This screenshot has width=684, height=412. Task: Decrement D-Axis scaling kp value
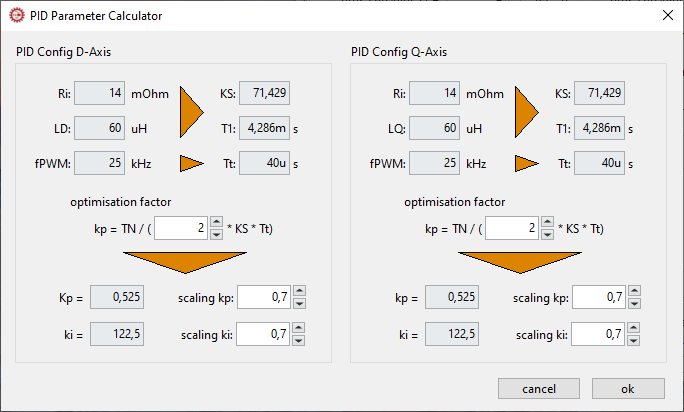(x=299, y=303)
